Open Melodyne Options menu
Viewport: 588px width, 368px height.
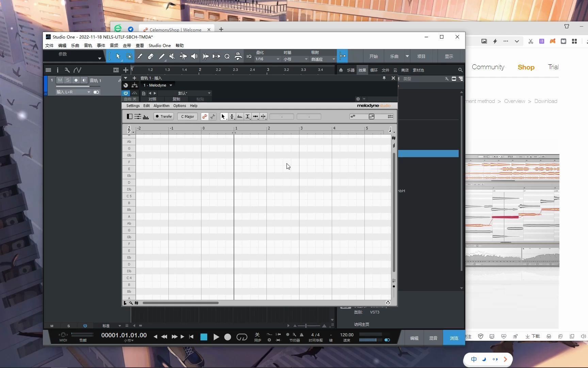pyautogui.click(x=180, y=106)
